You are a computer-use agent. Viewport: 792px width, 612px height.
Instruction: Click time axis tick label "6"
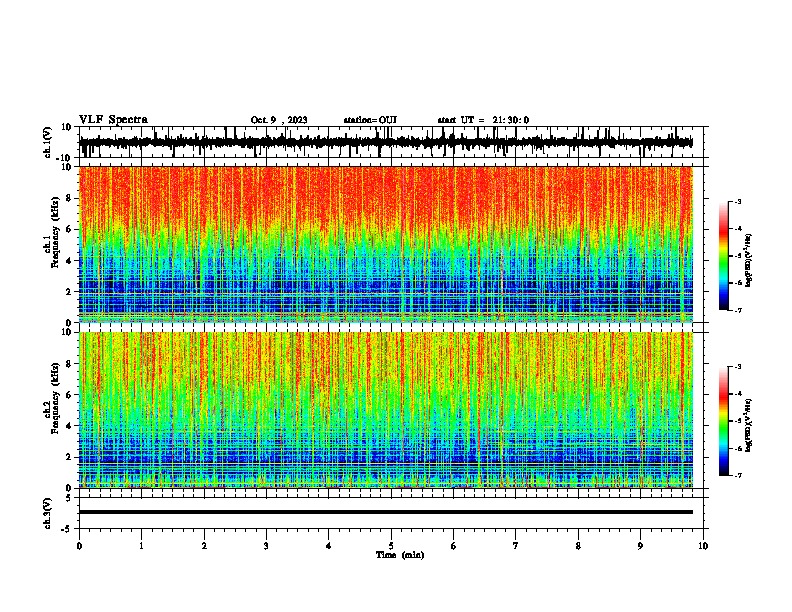(x=454, y=546)
